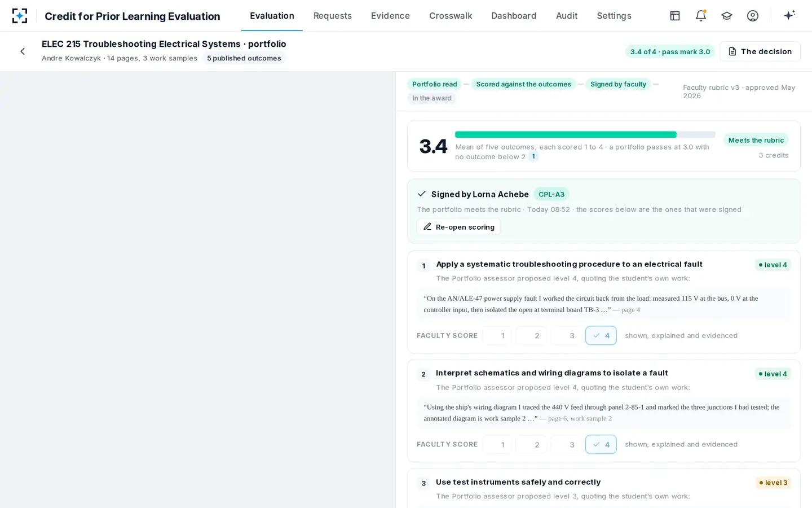812x508 pixels.
Task: Click Scored against the outcomes step
Action: (523, 84)
